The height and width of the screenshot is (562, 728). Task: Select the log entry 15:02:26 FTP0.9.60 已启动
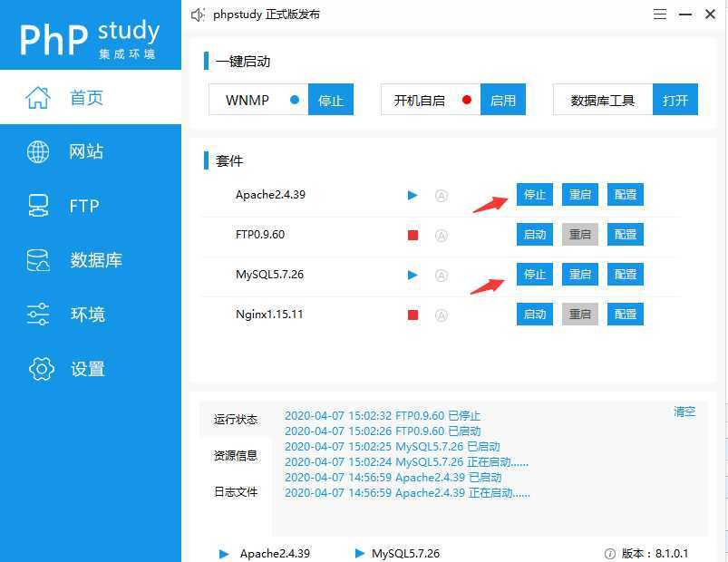(x=383, y=431)
